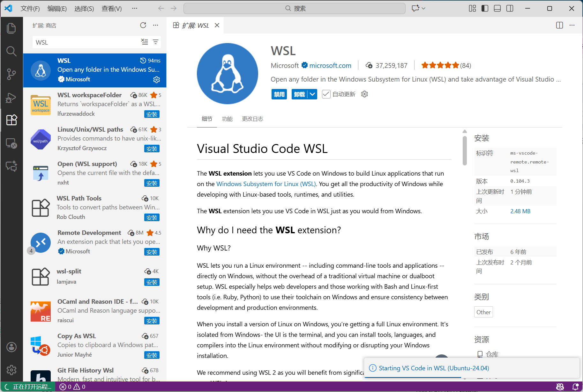
Task: Click the remote status indicator in status bar
Action: [x=28, y=387]
